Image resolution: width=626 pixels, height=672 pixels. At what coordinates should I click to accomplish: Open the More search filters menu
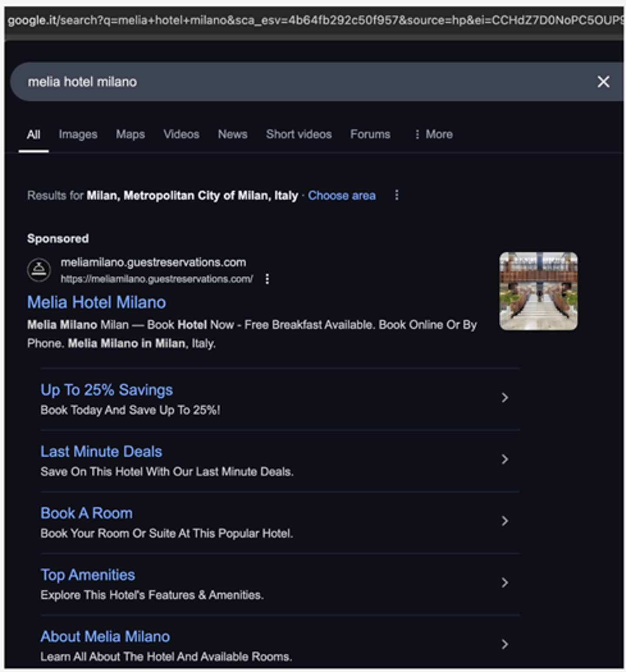coord(433,134)
